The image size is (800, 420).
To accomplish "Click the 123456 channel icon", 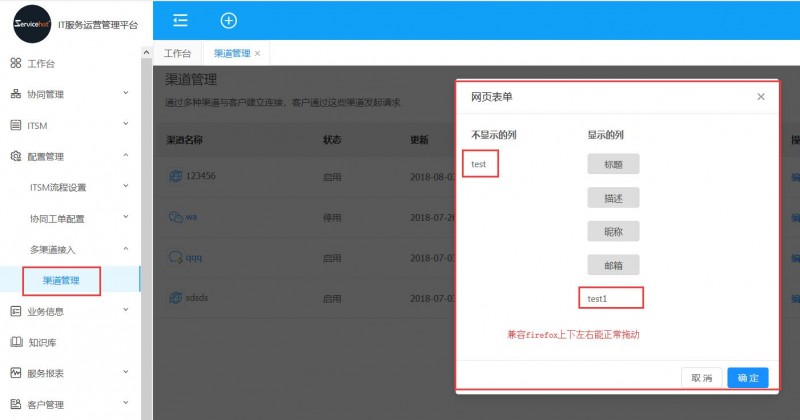I will click(175, 177).
